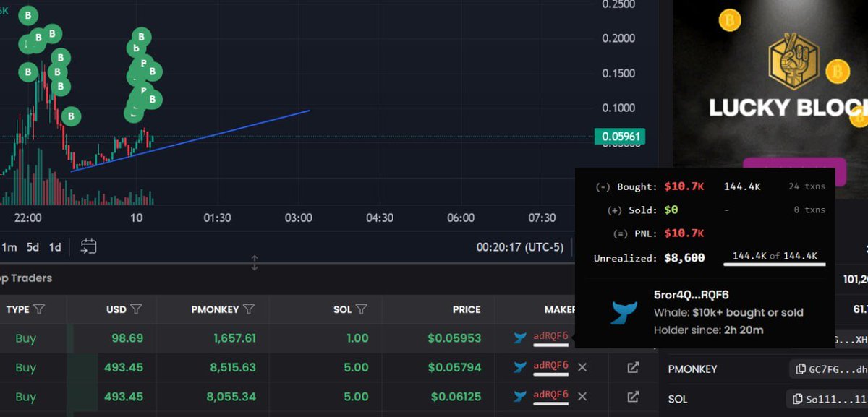Click the Bought $10.7K value in the tooltip
The image size is (868, 417).
click(x=684, y=186)
